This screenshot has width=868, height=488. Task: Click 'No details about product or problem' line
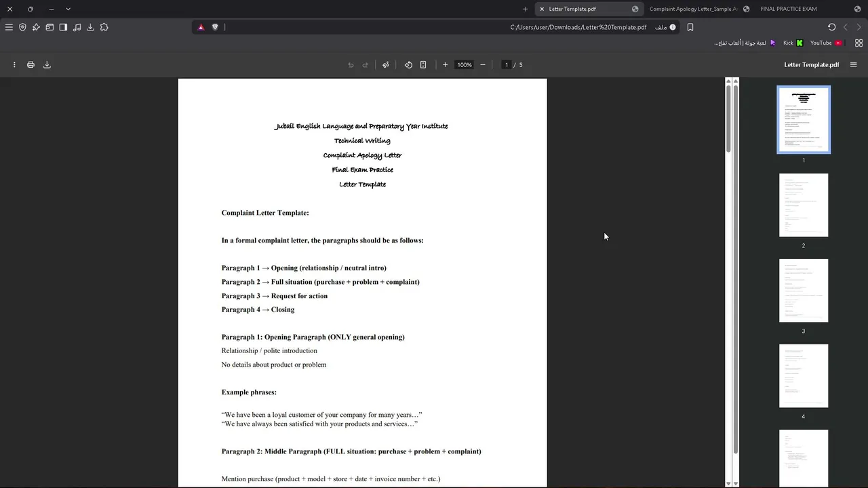[x=274, y=365]
